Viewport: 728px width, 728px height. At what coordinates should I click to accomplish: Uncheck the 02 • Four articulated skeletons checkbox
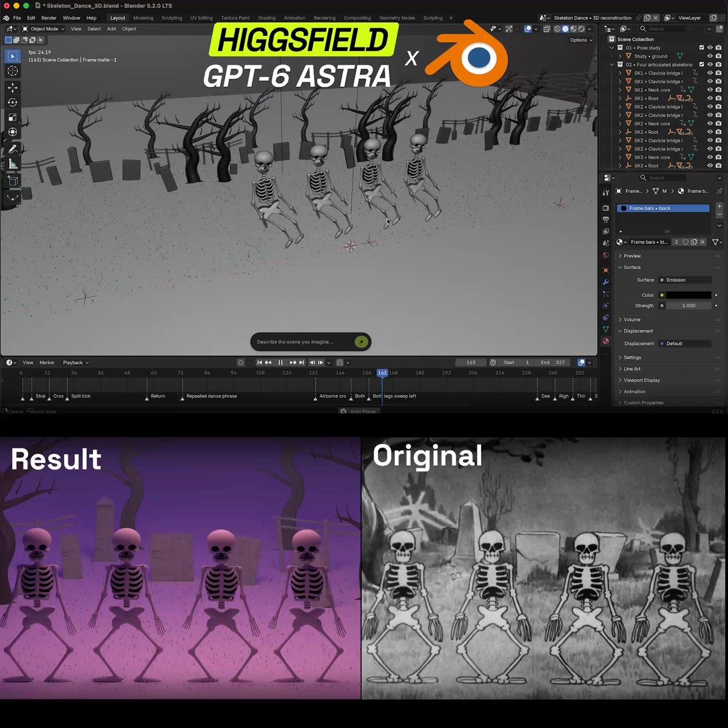pos(701,64)
